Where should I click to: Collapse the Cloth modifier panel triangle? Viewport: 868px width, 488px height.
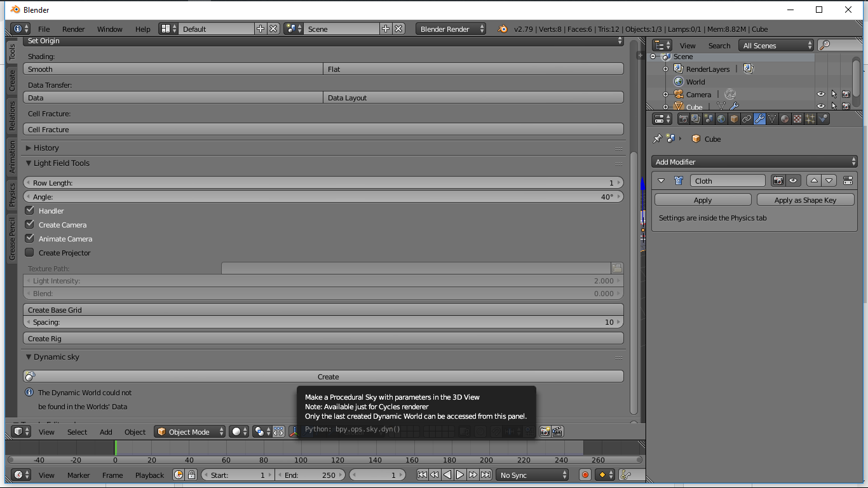click(661, 181)
